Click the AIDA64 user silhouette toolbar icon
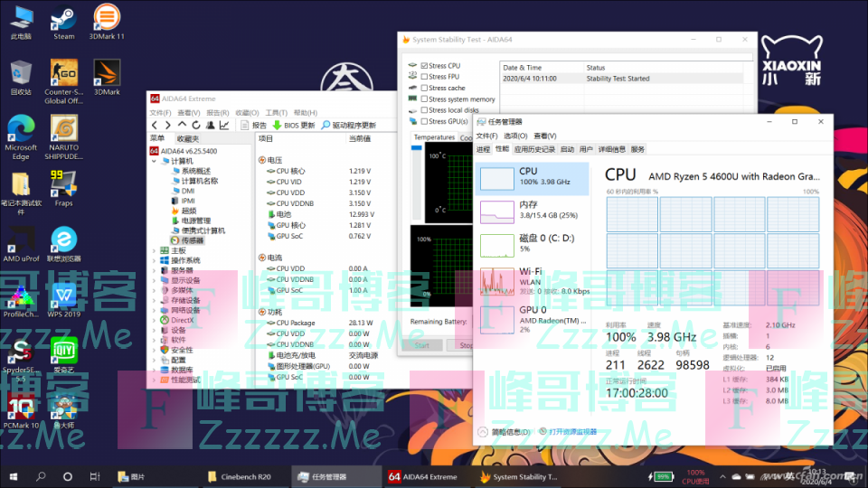 (x=211, y=125)
